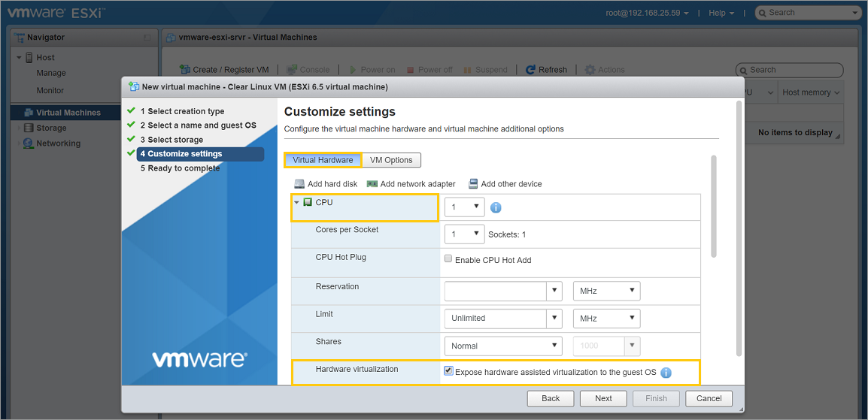Click the Reservation input field

click(x=496, y=291)
